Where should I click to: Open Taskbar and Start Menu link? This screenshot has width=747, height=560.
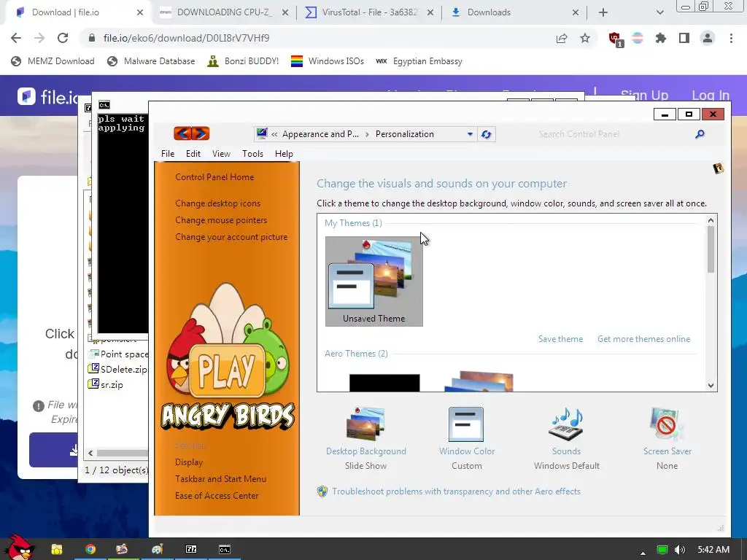pos(220,479)
